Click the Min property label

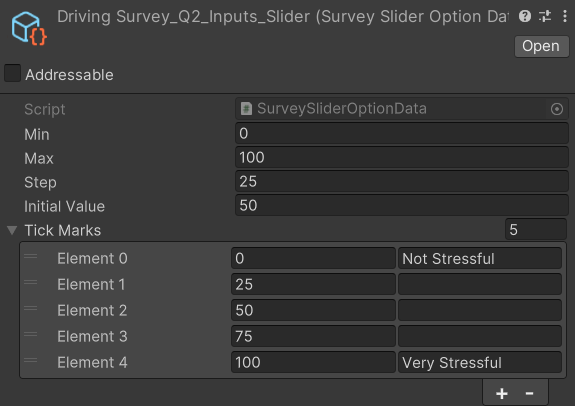click(x=37, y=134)
